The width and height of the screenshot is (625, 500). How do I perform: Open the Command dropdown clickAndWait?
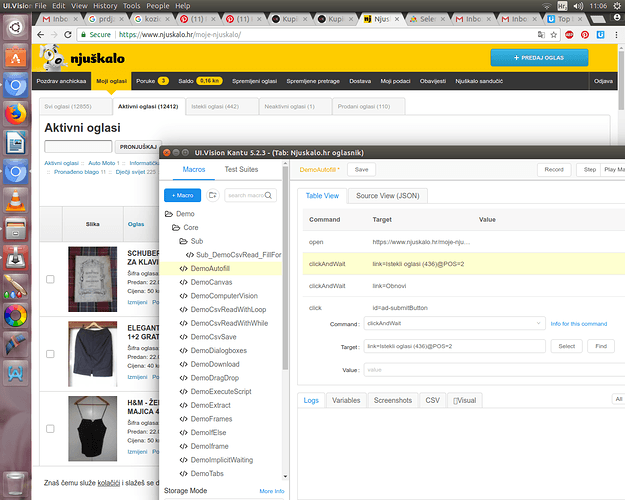[x=454, y=323]
